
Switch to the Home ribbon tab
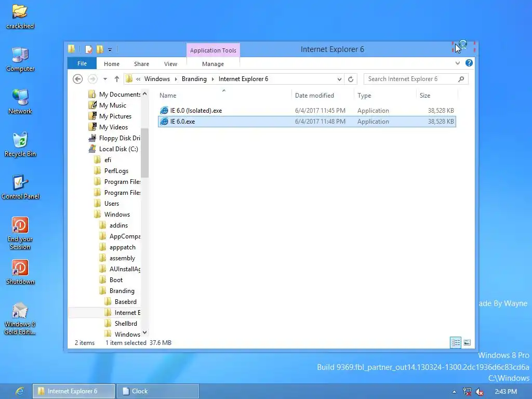[112, 64]
